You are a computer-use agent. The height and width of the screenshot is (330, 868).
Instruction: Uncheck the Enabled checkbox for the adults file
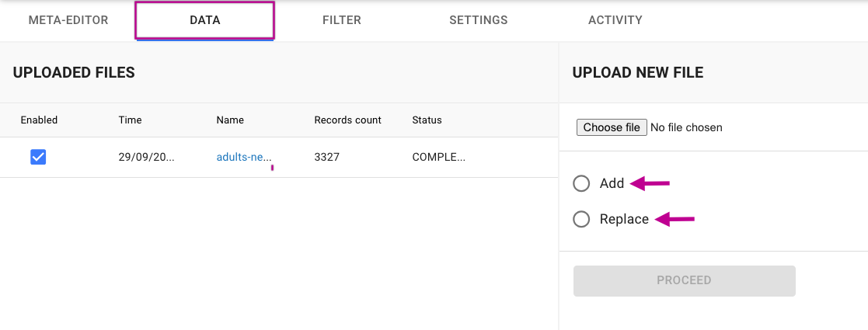(x=38, y=157)
